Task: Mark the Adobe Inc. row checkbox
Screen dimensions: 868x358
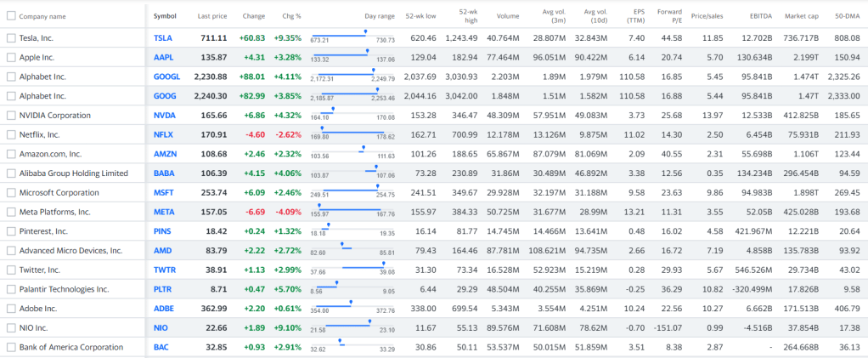Action: [11, 309]
